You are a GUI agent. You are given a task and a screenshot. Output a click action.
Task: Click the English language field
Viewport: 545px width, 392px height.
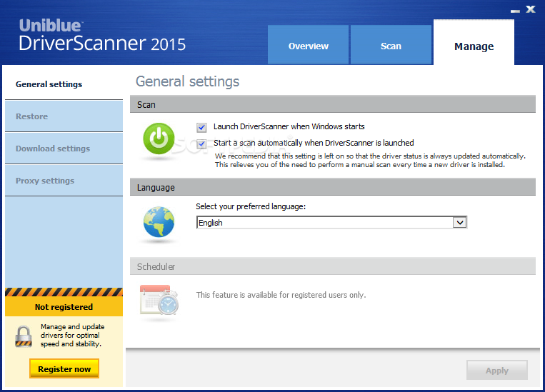[331, 222]
